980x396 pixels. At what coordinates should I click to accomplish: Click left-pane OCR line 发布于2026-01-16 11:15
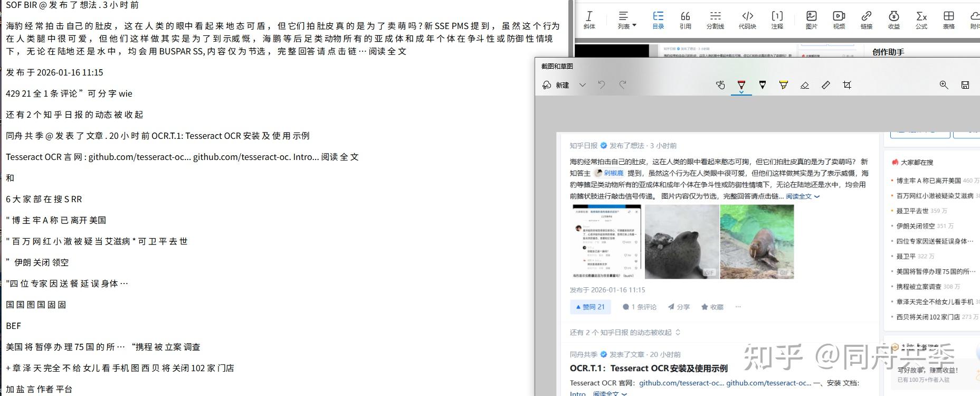(x=54, y=72)
